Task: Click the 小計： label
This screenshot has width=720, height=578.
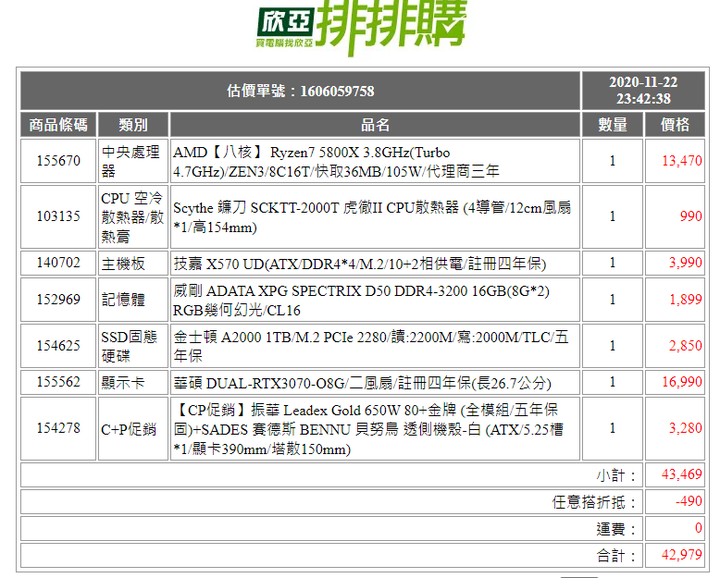Action: pos(616,475)
